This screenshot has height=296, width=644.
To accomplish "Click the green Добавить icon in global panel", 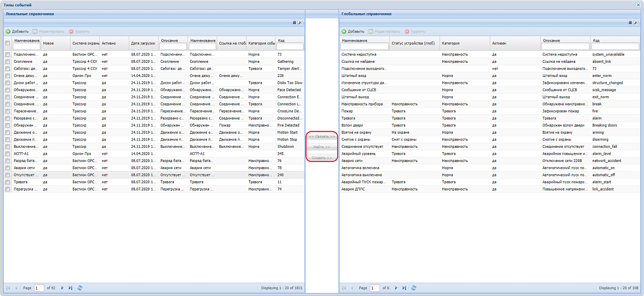I will [344, 31].
